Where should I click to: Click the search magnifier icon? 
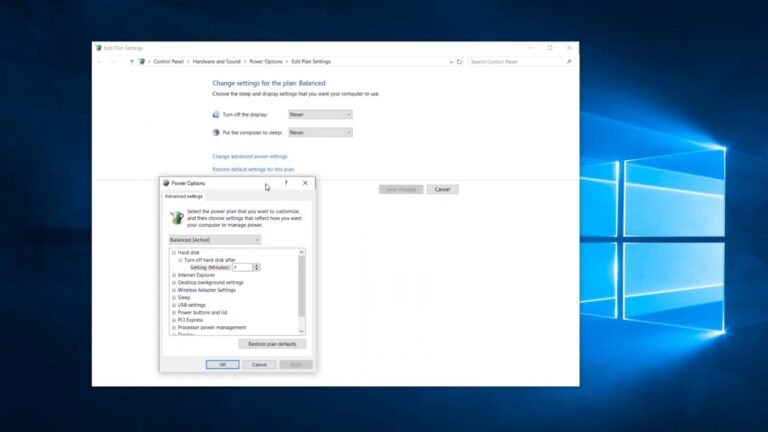pyautogui.click(x=569, y=62)
